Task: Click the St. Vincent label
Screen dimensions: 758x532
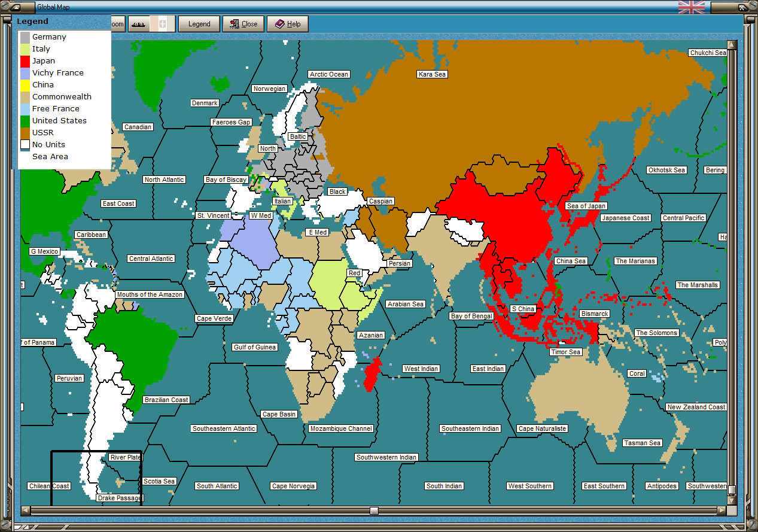Action: 214,215
